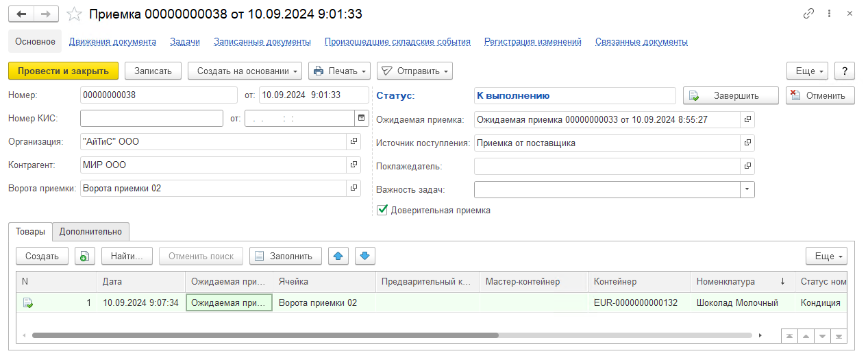Viewport: 868px width, 358px height.
Task: Go to previous table row
Action: coord(806,336)
